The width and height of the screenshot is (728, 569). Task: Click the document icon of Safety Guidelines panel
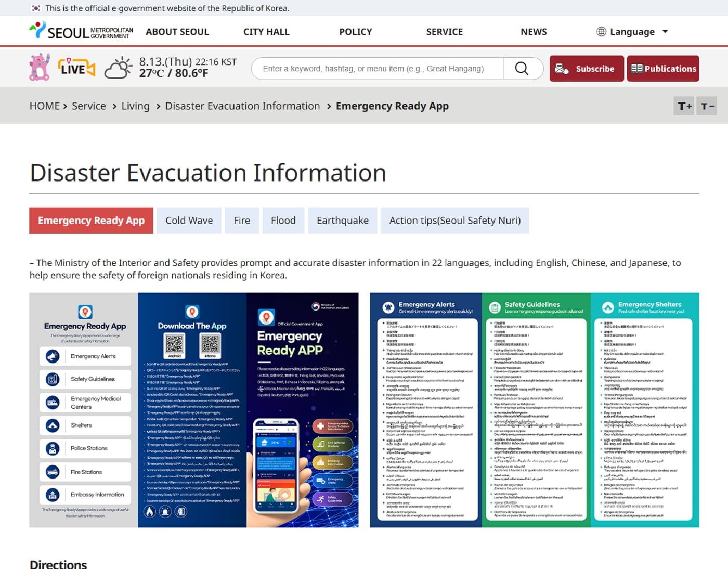pyautogui.click(x=495, y=307)
